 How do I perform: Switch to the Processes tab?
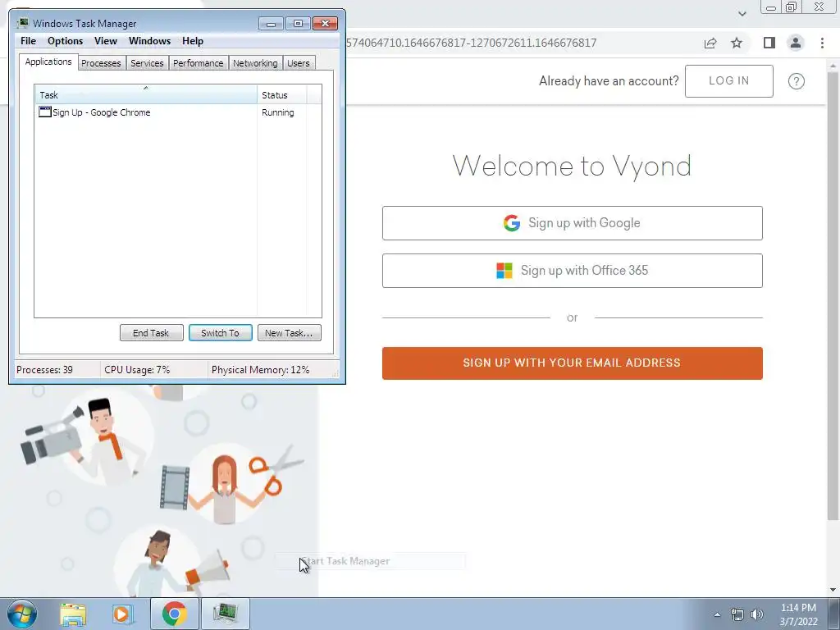point(101,63)
